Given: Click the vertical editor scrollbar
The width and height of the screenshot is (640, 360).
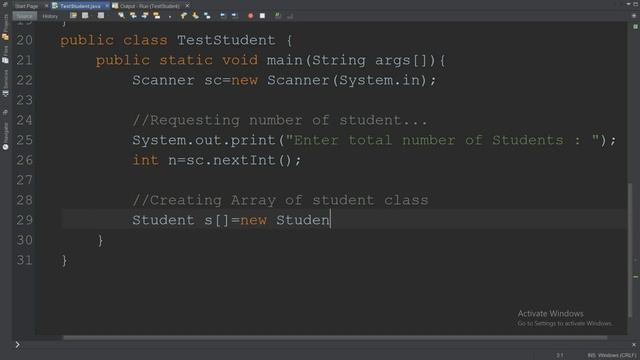Looking at the screenshot, I should pyautogui.click(x=630, y=250).
